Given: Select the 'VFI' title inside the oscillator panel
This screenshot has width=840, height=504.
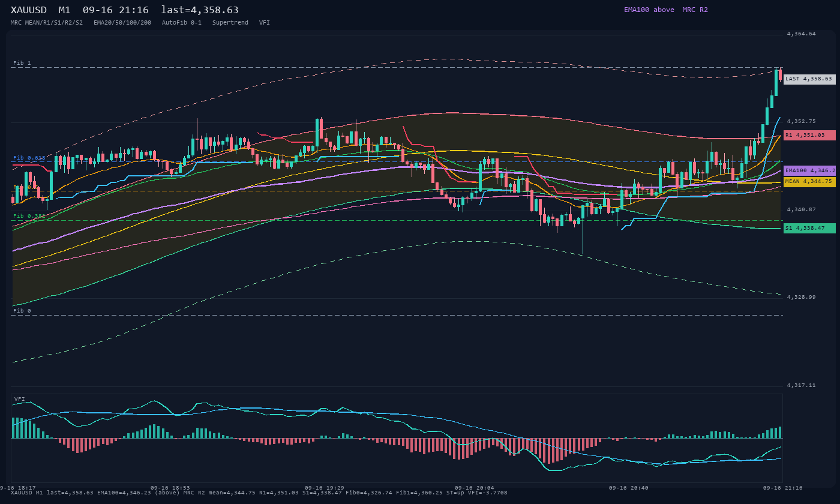Looking at the screenshot, I should pyautogui.click(x=20, y=399).
